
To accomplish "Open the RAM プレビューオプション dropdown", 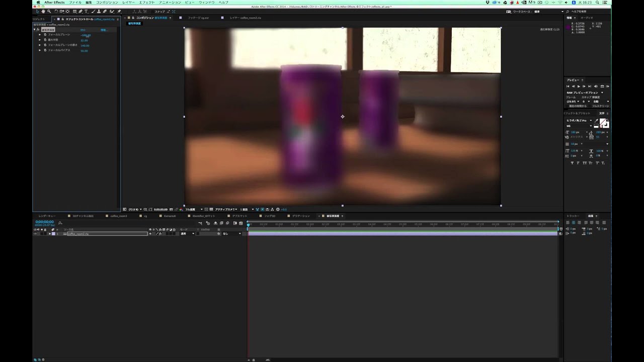I will pos(585,93).
